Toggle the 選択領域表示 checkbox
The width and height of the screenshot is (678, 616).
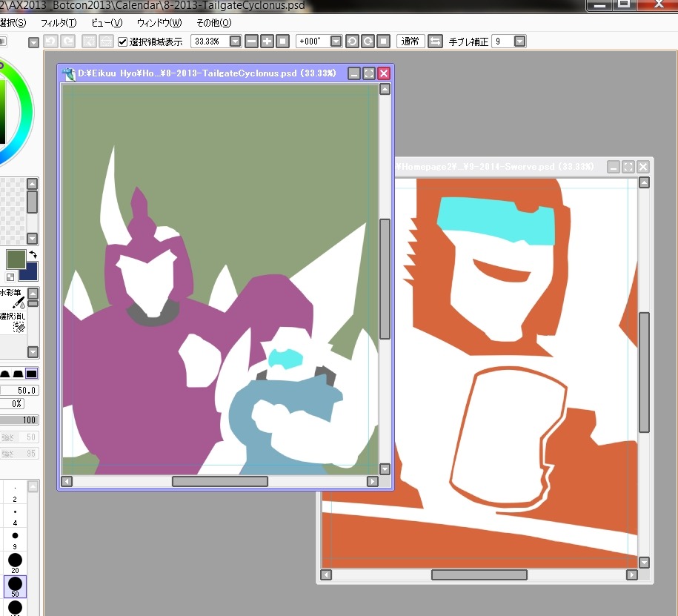click(122, 42)
